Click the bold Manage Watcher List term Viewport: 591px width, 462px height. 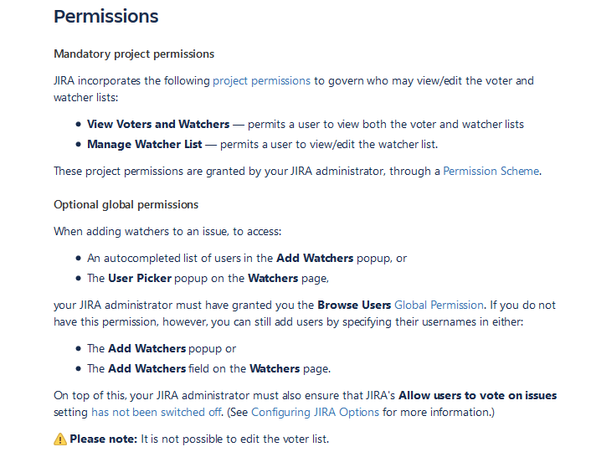click(x=145, y=144)
